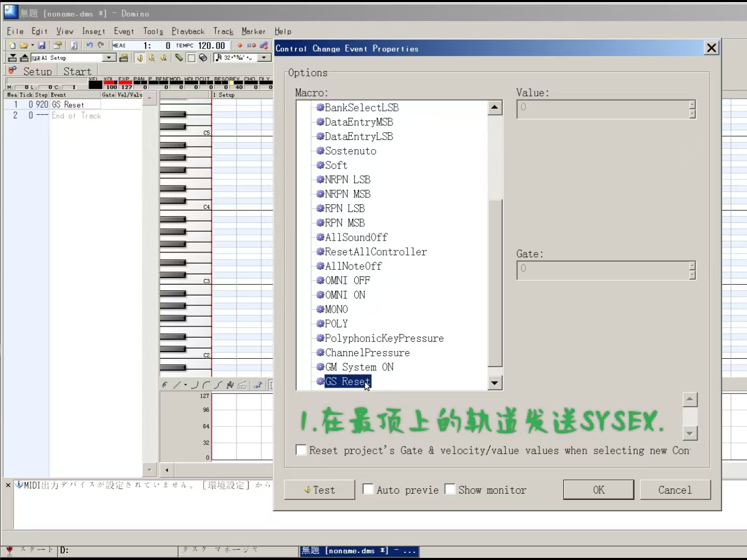Select the Eraser tool

click(x=203, y=58)
